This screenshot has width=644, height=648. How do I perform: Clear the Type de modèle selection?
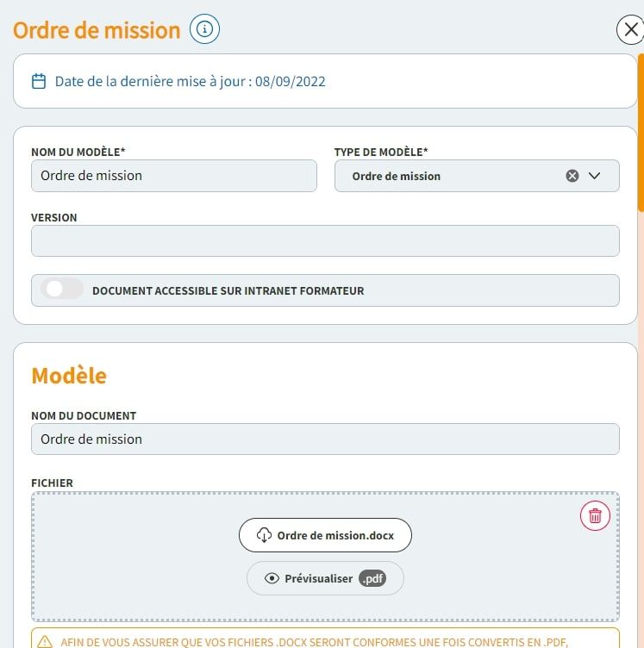pyautogui.click(x=572, y=176)
